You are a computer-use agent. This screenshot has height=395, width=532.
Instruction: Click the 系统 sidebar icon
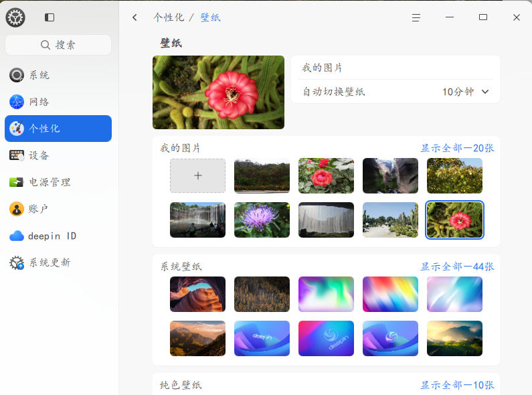pyautogui.click(x=17, y=75)
